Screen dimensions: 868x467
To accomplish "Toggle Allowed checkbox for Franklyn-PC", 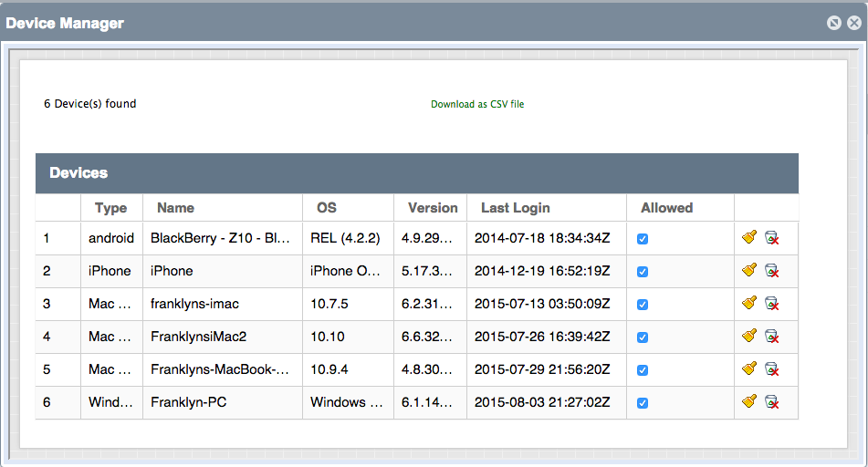I will tap(643, 403).
